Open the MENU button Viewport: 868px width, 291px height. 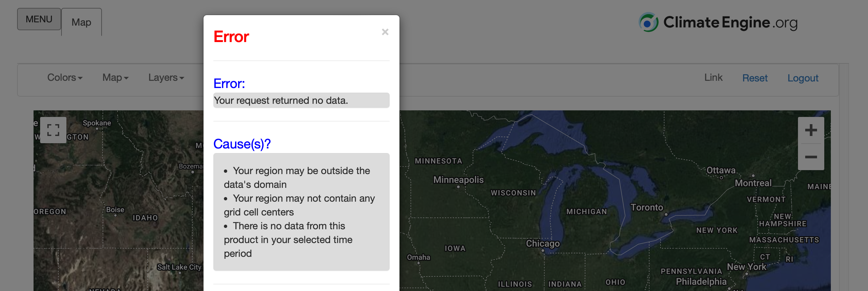(39, 19)
